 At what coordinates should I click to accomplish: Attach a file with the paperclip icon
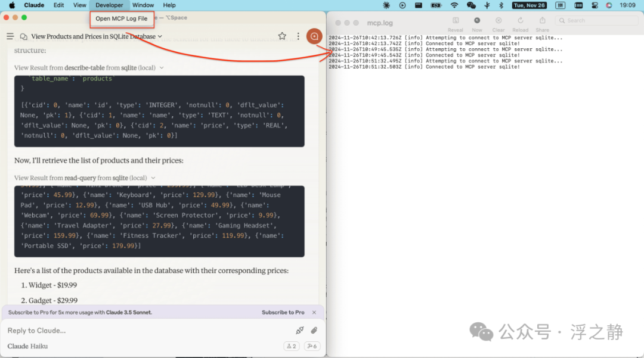314,330
